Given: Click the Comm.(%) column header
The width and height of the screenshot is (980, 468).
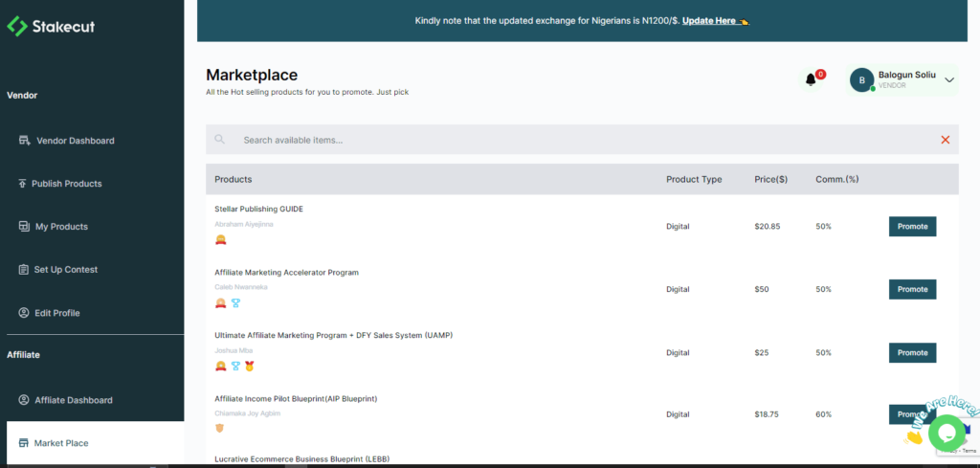Looking at the screenshot, I should 837,179.
